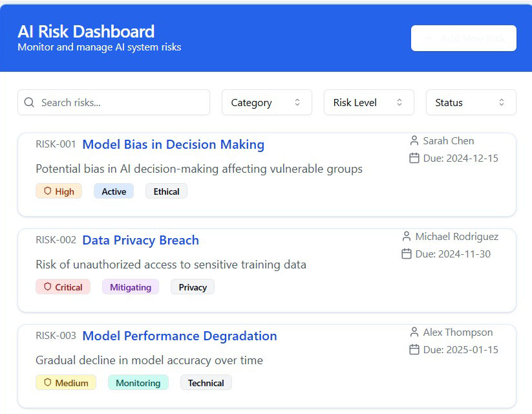The width and height of the screenshot is (532, 414).
Task: Select the Technical category tag
Action: point(206,383)
